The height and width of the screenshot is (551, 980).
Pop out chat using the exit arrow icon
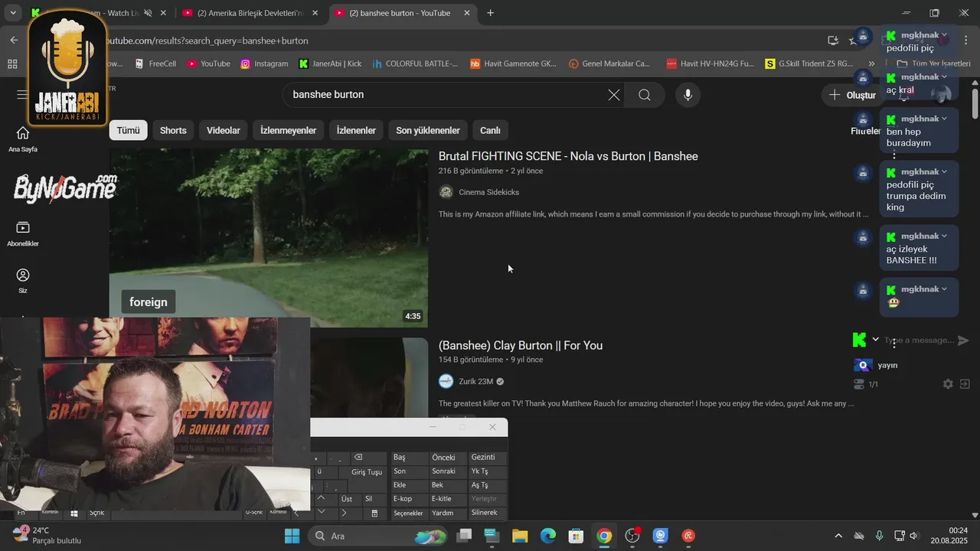tap(965, 384)
